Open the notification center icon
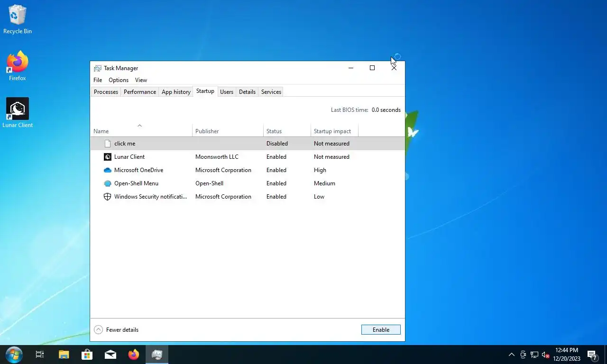607x364 pixels. (592, 355)
